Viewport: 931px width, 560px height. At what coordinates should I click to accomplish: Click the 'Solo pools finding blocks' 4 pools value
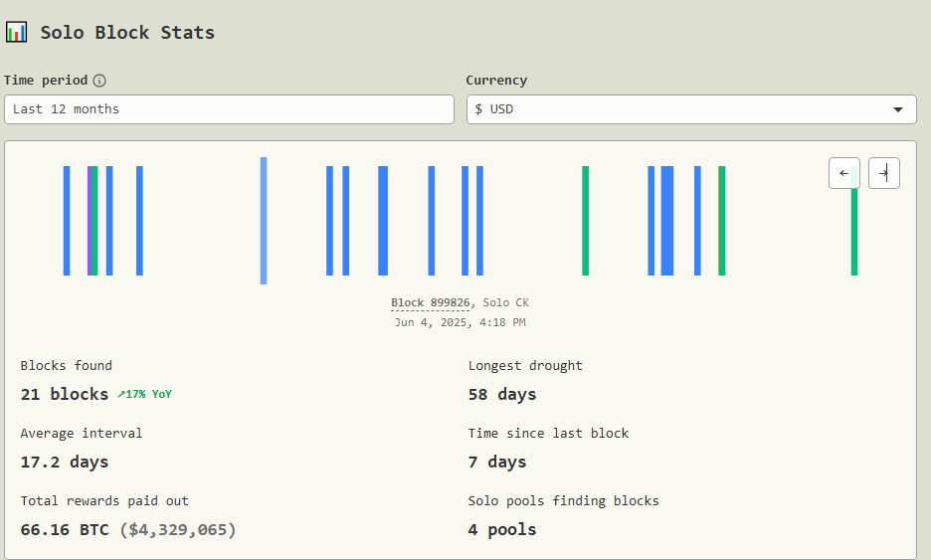click(502, 529)
